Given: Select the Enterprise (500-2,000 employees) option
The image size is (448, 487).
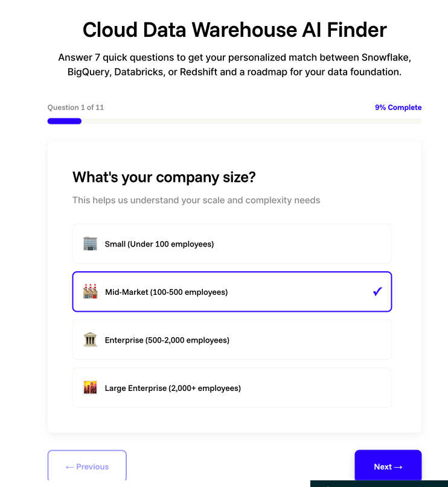Looking at the screenshot, I should coord(232,340).
